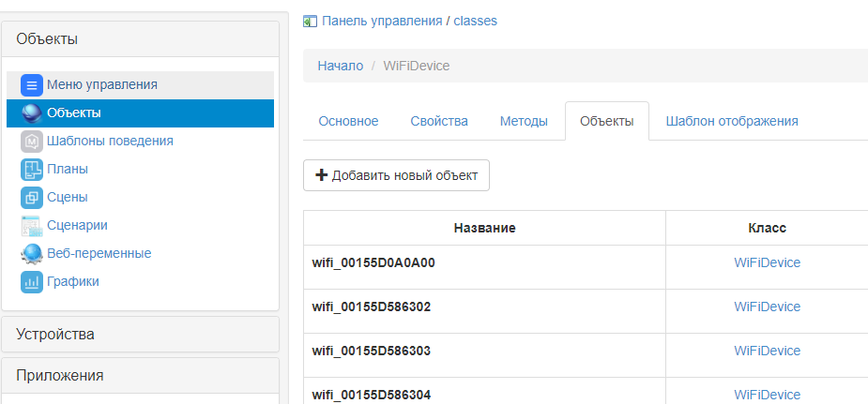Image resolution: width=868 pixels, height=404 pixels.
Task: Click the Меню управления sidebar icon
Action: click(32, 85)
